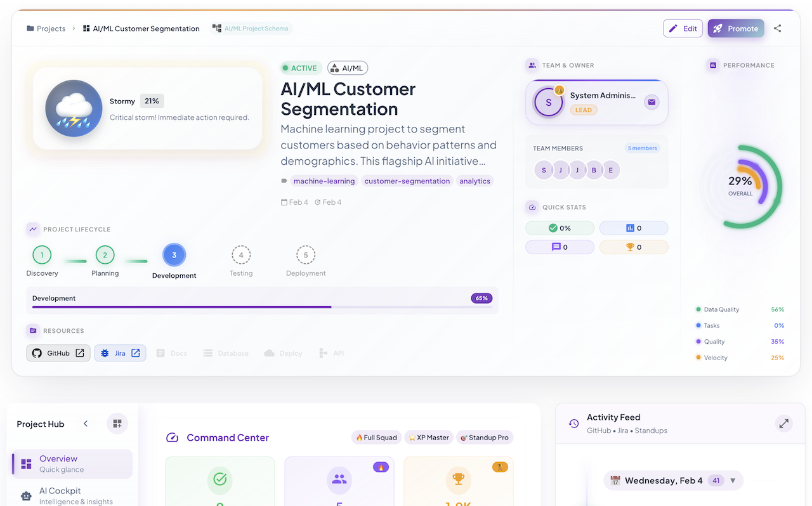Open the GitHub resource link
The image size is (812, 506).
click(58, 353)
